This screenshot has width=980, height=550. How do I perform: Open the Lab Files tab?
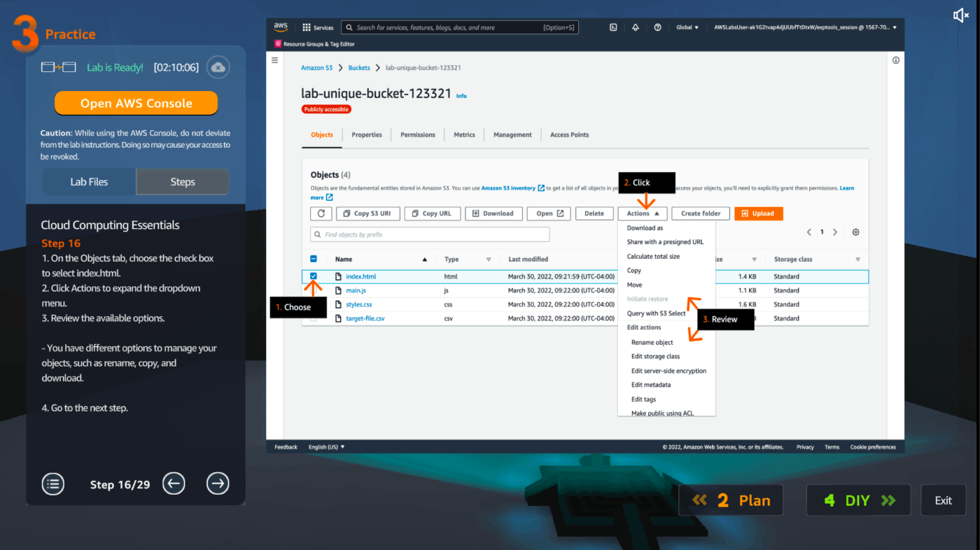point(89,182)
